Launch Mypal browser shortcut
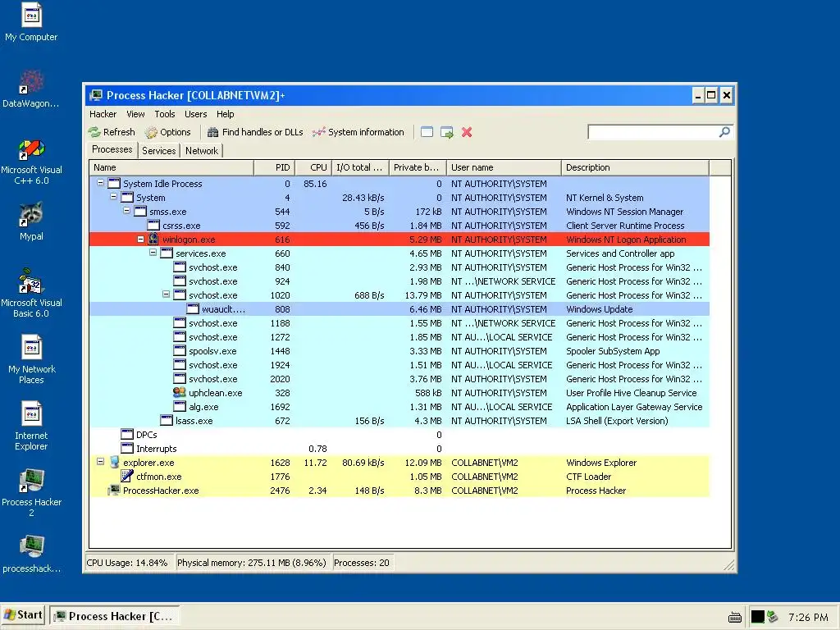Screen dimensions: 840x630 31,221
